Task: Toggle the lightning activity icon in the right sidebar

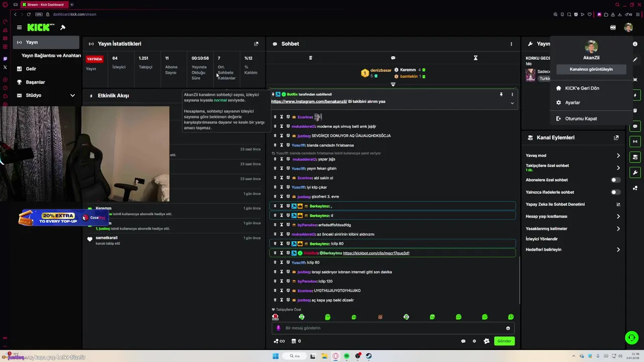Action: tap(635, 95)
